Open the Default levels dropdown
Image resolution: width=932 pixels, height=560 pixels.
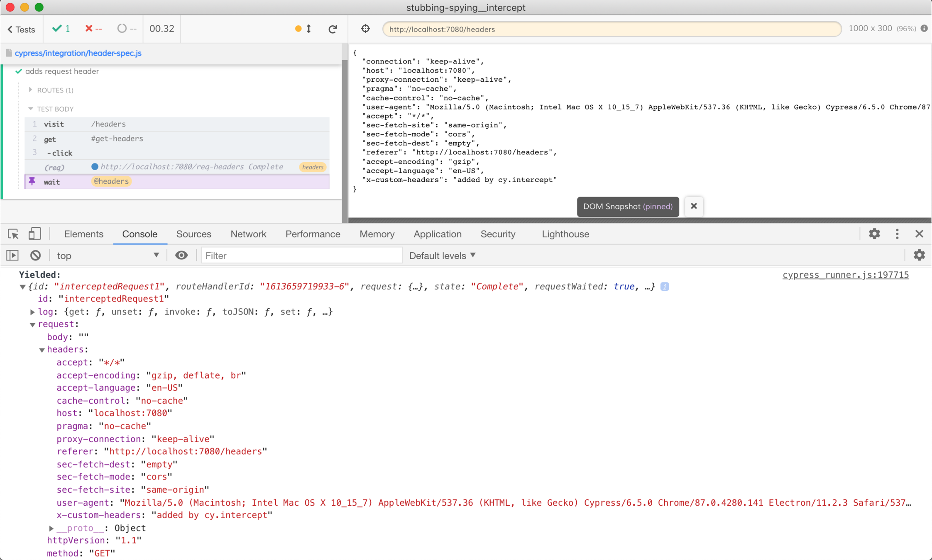442,256
